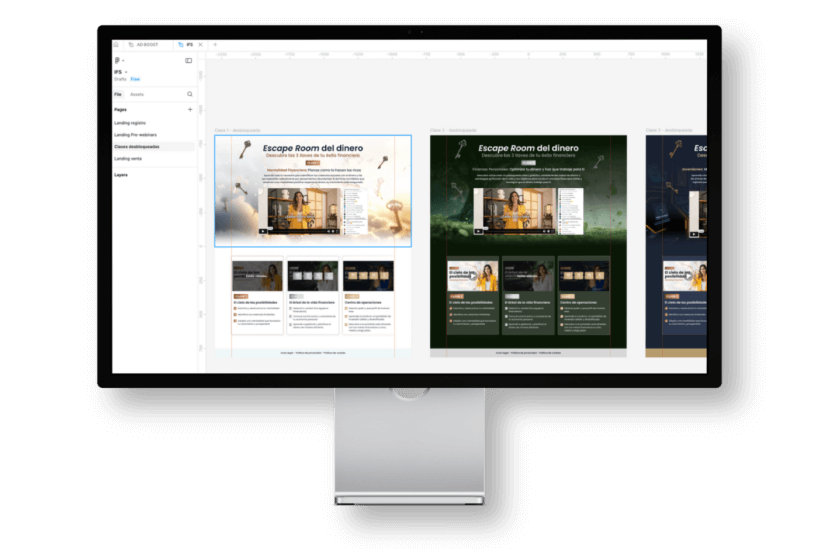Viewport: 825px width, 549px height.
Task: Select Centro de operaciones card in Clase 2
Action: (584, 295)
